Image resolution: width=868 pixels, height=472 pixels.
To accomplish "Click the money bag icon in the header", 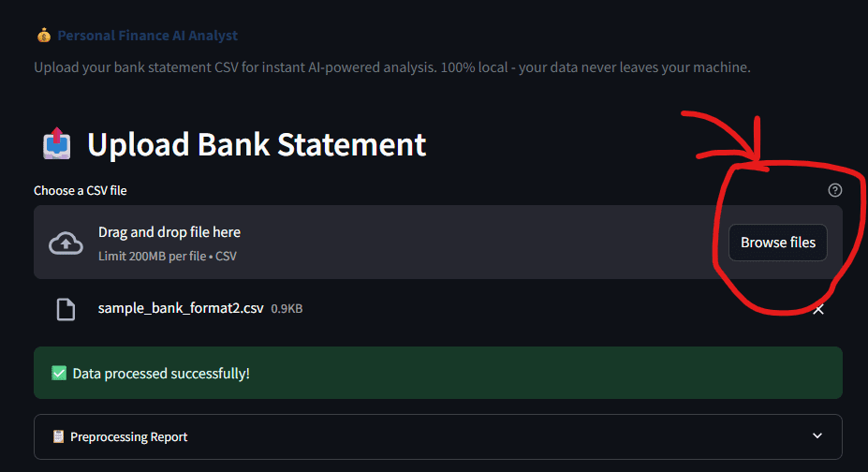I will 43,36.
